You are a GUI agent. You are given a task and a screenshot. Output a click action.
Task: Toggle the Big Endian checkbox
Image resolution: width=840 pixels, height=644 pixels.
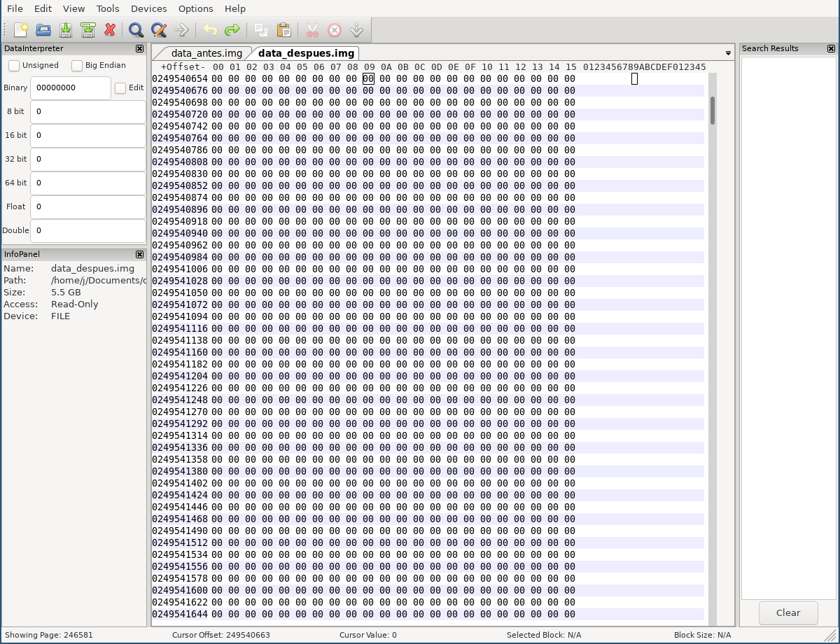tap(77, 65)
